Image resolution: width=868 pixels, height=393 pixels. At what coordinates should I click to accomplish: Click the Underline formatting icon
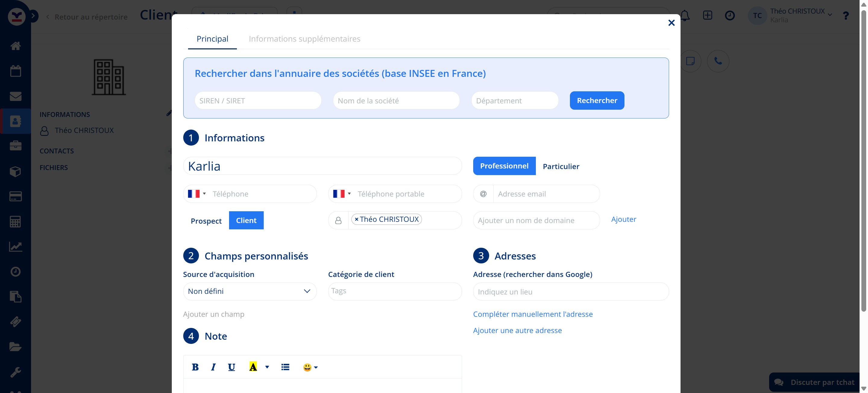point(231,367)
